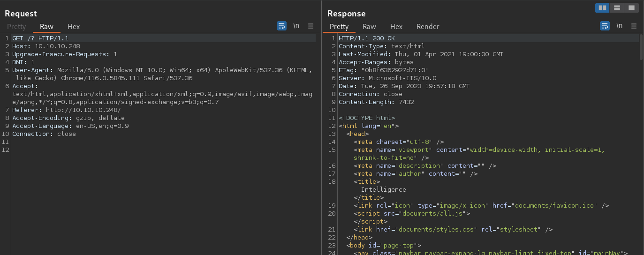Click the '<html lang="en">' line

click(369, 126)
